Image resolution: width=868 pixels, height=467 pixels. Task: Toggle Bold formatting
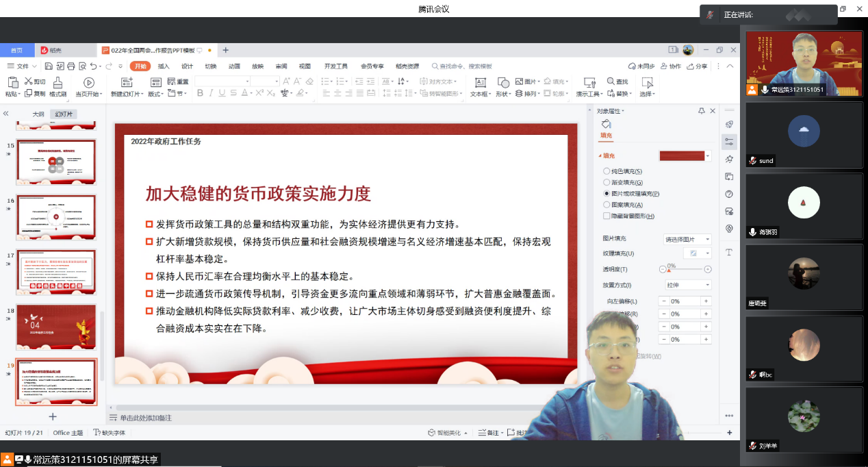click(201, 93)
